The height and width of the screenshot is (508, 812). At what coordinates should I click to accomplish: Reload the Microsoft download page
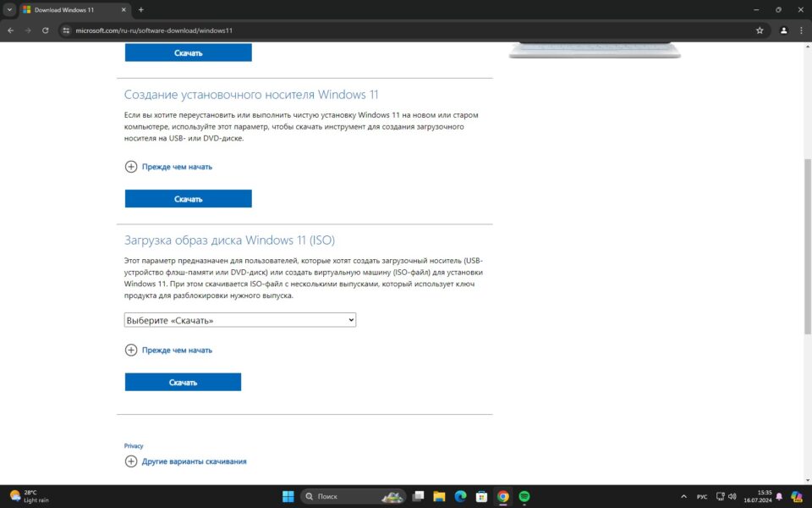46,30
